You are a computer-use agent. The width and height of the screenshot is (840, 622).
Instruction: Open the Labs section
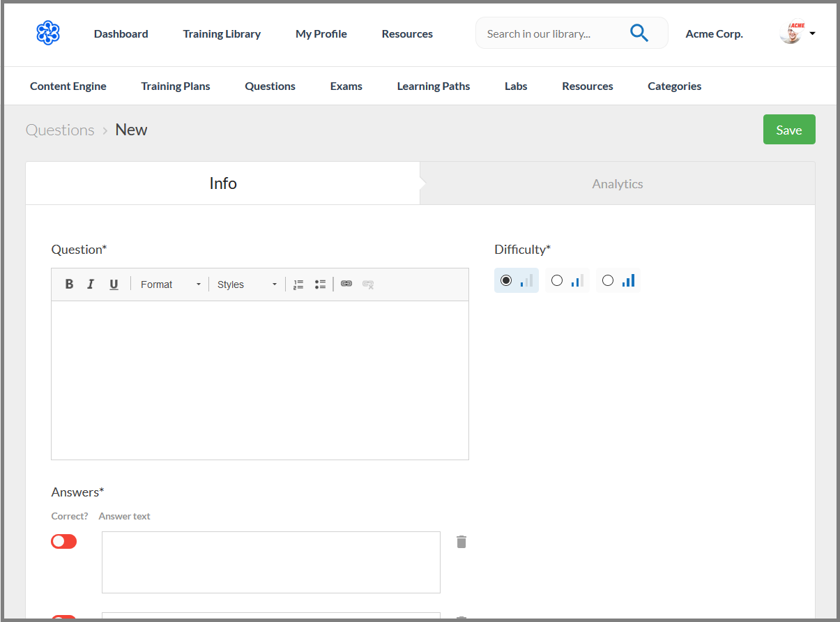[516, 86]
